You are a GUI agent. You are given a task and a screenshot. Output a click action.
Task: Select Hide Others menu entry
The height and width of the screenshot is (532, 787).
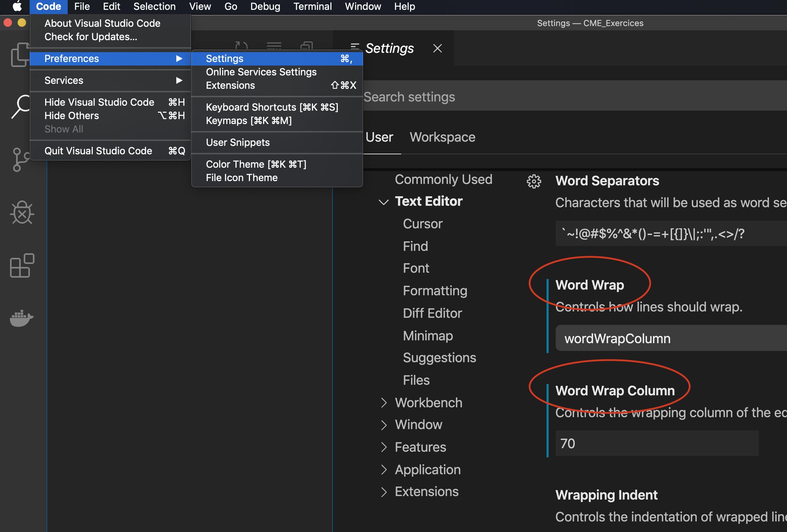[110, 116]
